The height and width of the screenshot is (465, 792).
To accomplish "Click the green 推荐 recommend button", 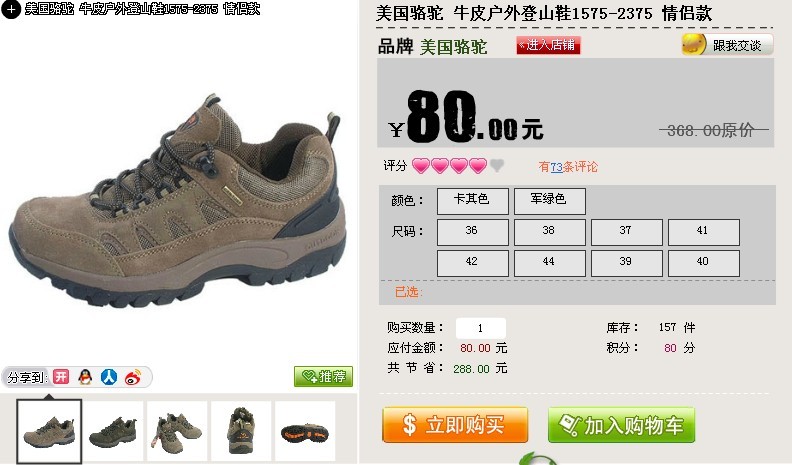I will pos(323,376).
